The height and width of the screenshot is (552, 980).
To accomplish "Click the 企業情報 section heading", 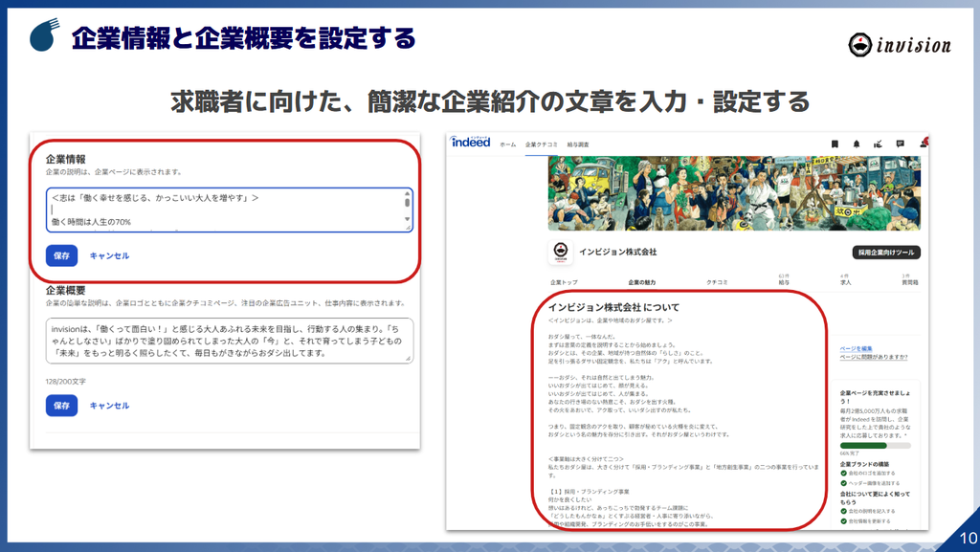I will click(x=66, y=159).
